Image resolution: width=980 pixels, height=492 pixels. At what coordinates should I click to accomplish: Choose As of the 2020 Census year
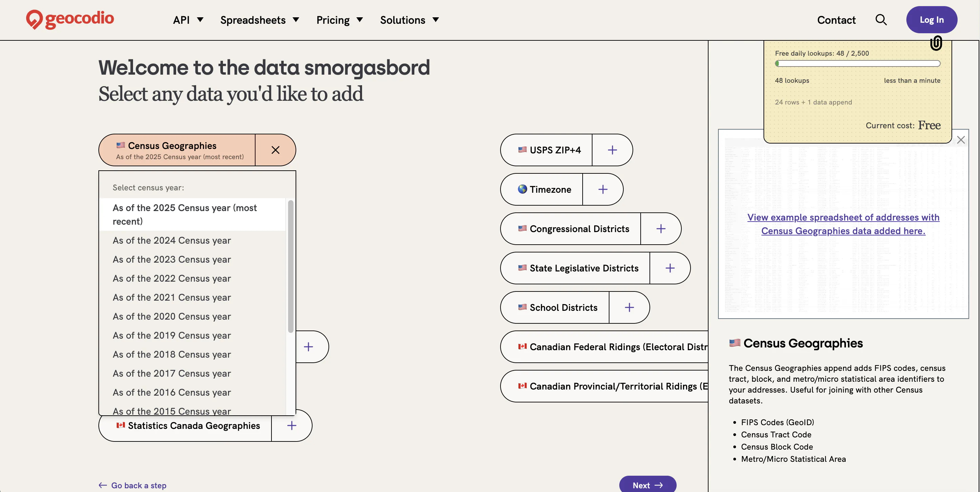(x=192, y=317)
